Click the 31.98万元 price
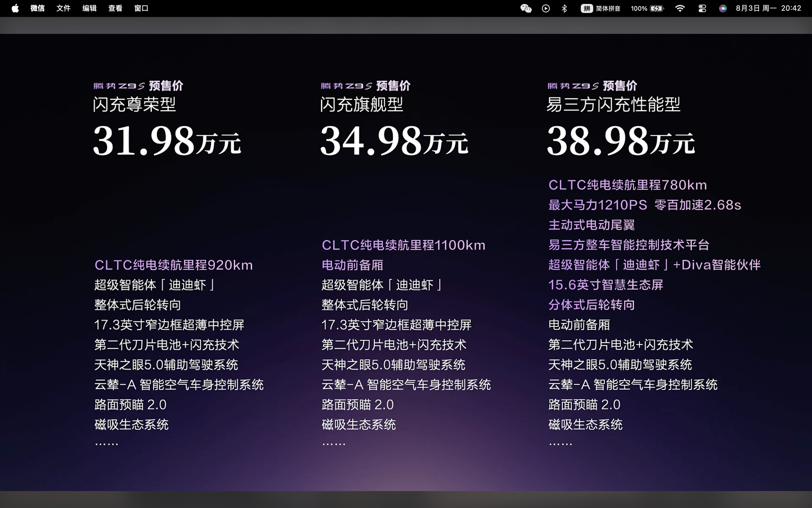This screenshot has width=812, height=508. click(x=167, y=141)
